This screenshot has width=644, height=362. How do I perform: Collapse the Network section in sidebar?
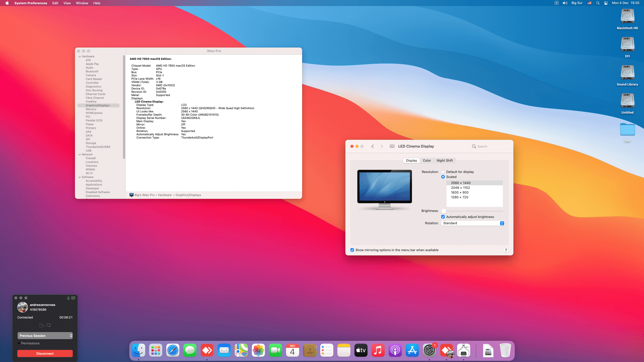[x=80, y=155]
